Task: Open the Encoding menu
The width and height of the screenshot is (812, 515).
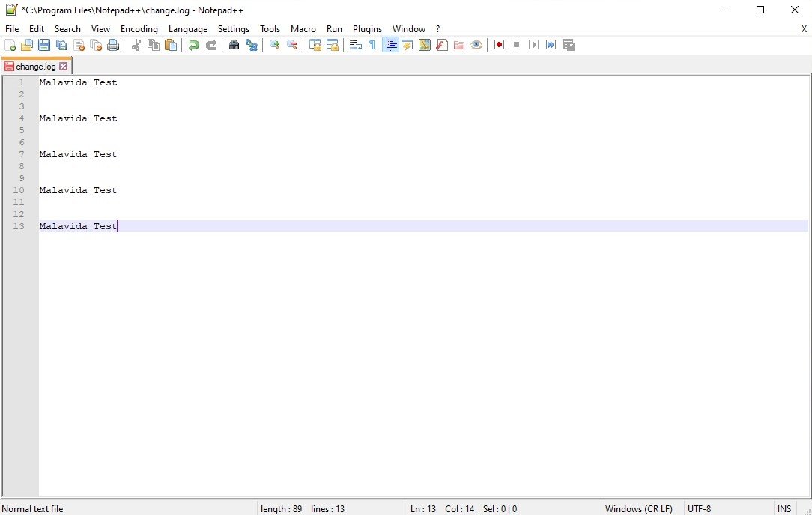Action: coord(139,28)
